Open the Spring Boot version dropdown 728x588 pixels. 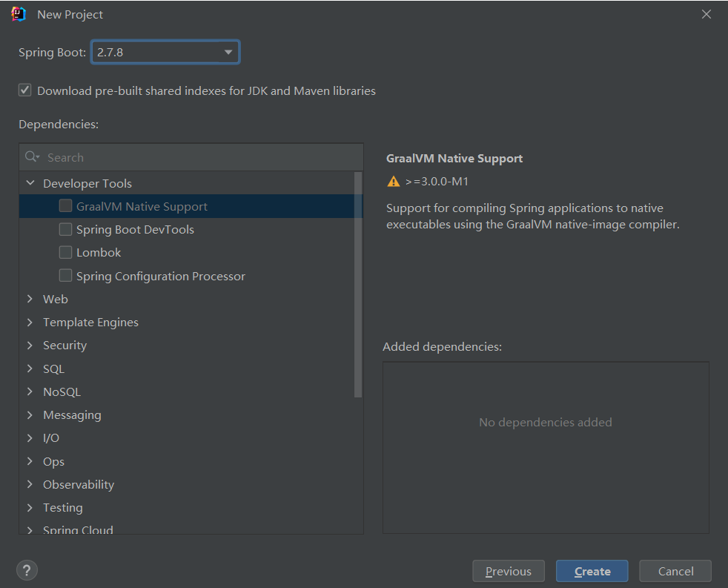[228, 53]
